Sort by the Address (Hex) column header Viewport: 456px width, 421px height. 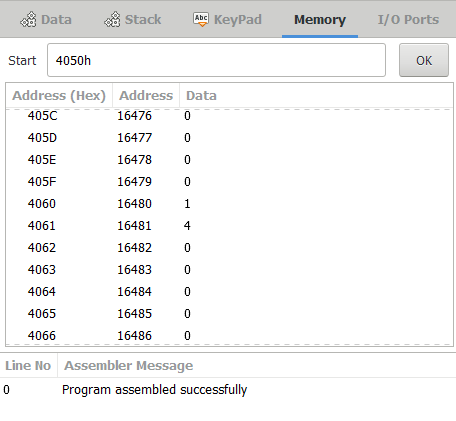click(59, 96)
